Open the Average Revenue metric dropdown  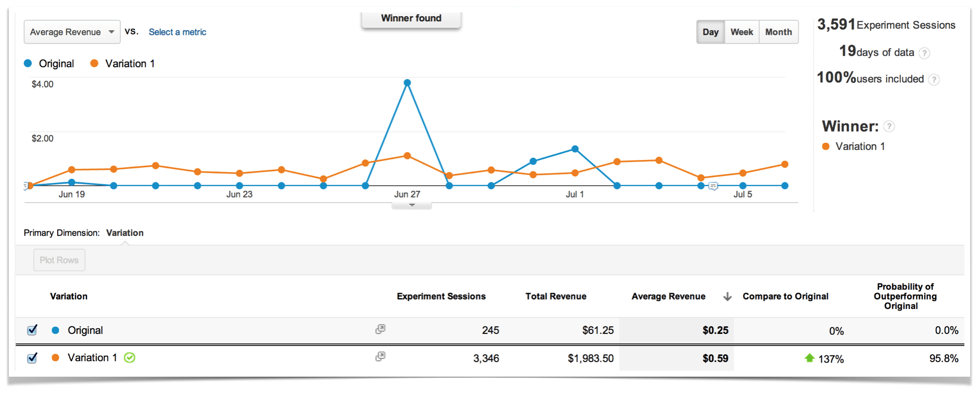(72, 32)
